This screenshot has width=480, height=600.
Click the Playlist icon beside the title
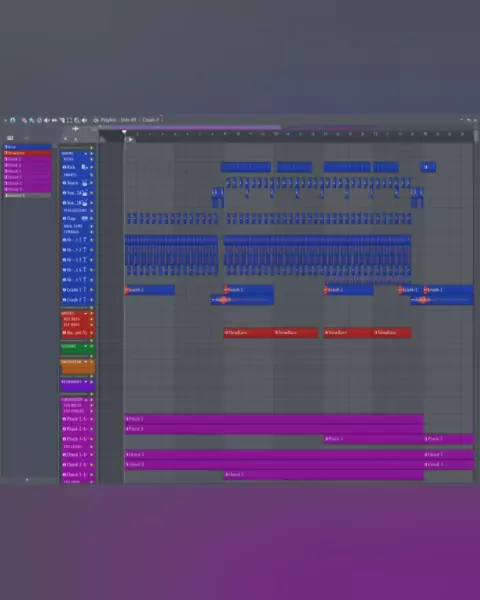click(x=96, y=120)
